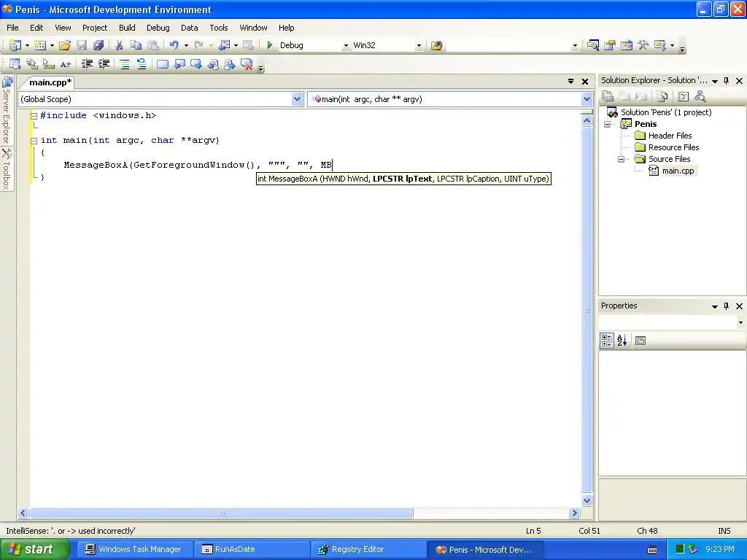Open the Server Explorer side tab
The height and width of the screenshot is (560, 747).
click(7, 111)
